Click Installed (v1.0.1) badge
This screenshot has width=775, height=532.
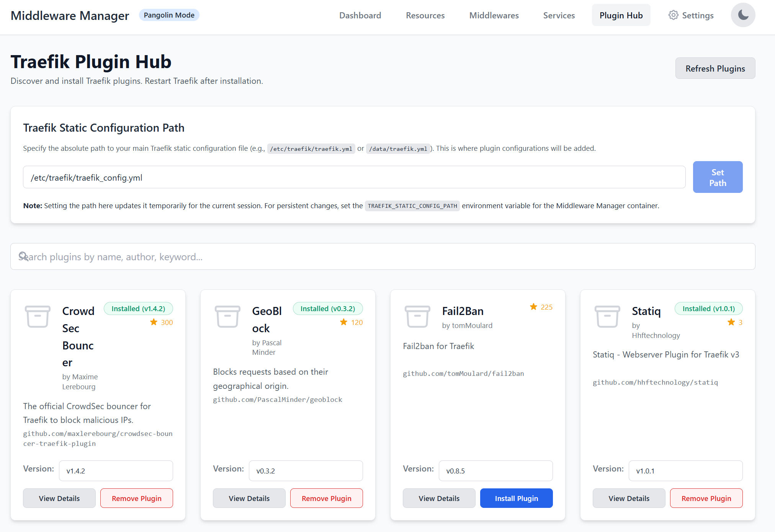709,308
